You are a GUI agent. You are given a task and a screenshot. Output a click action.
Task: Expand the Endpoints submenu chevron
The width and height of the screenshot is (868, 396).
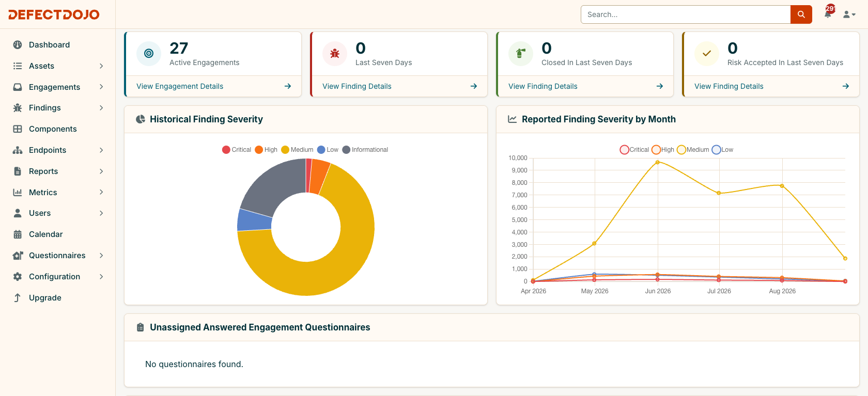pos(101,150)
